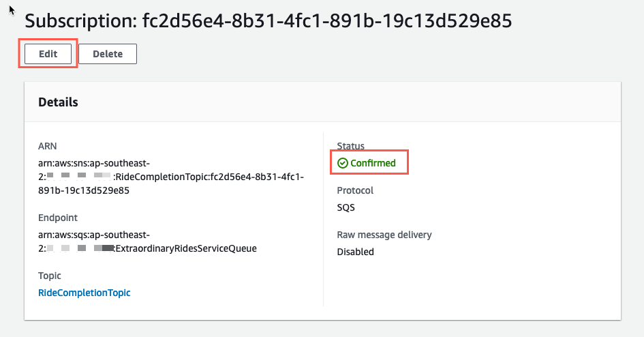Click the Status field label

tap(351, 146)
